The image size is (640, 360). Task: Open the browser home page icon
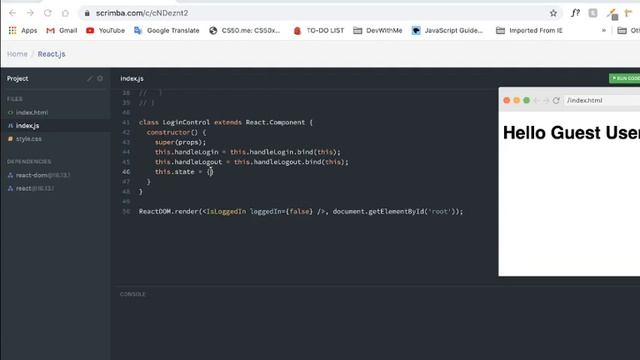coord(65,13)
